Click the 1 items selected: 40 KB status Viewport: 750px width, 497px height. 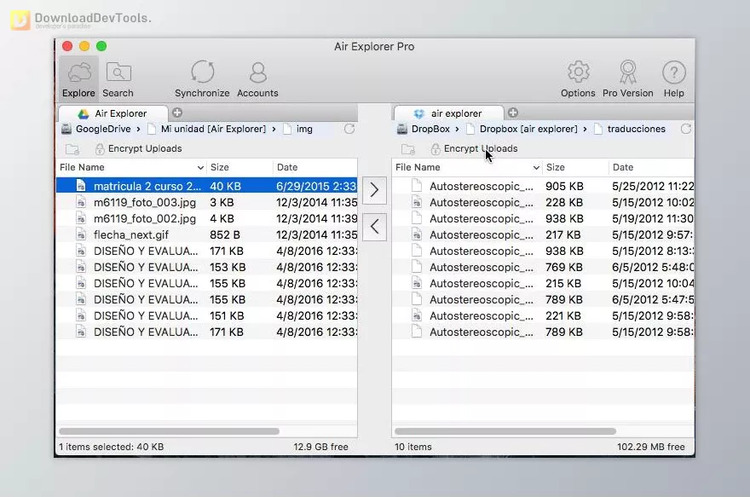[111, 447]
